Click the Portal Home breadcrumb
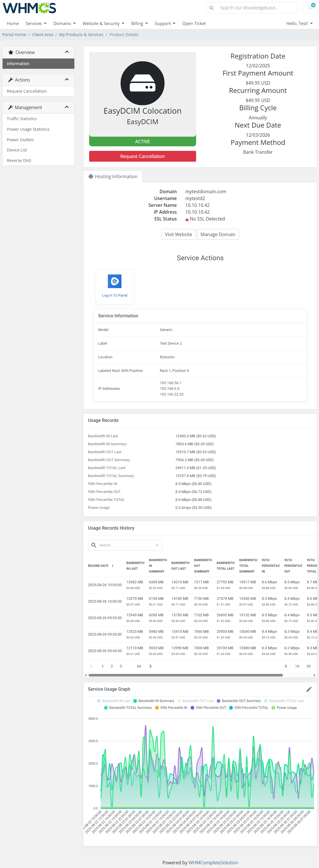Viewport: 319px width, 868px height. pos(14,35)
